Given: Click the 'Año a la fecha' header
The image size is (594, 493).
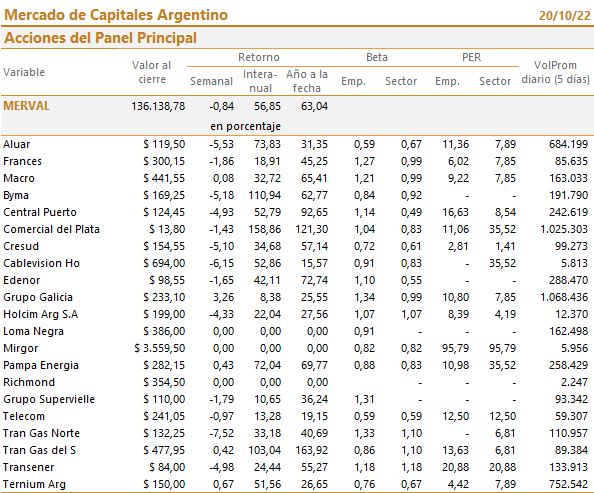Looking at the screenshot, I should [x=306, y=81].
